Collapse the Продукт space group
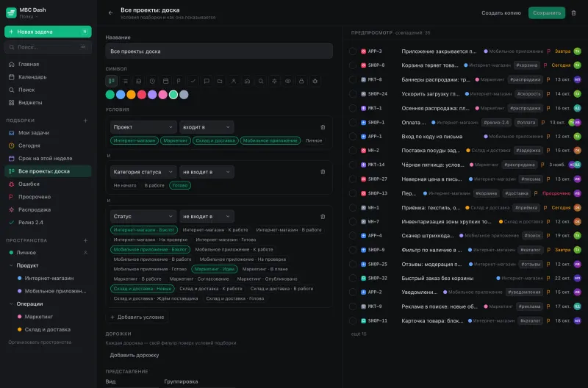Image resolution: width=588 pixels, height=388 pixels. 11,265
